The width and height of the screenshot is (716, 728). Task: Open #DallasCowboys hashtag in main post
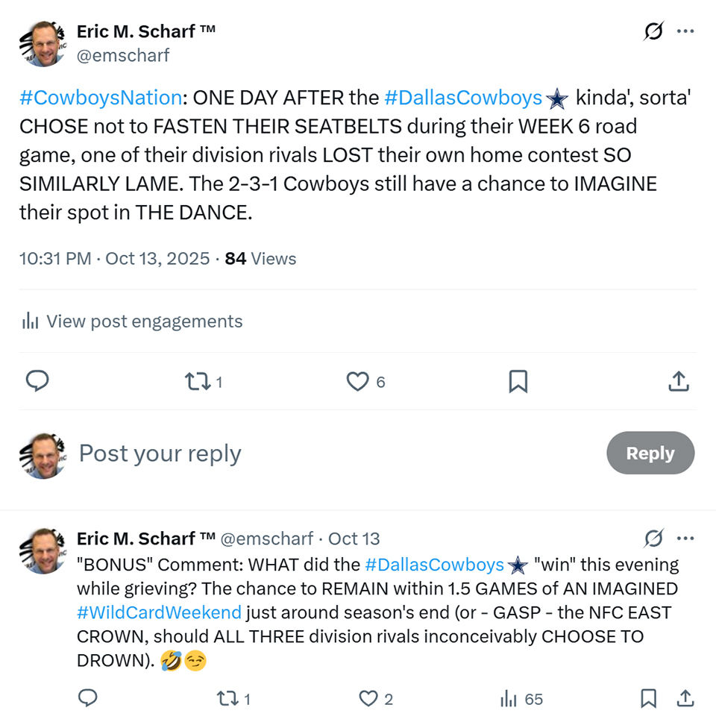click(x=463, y=98)
